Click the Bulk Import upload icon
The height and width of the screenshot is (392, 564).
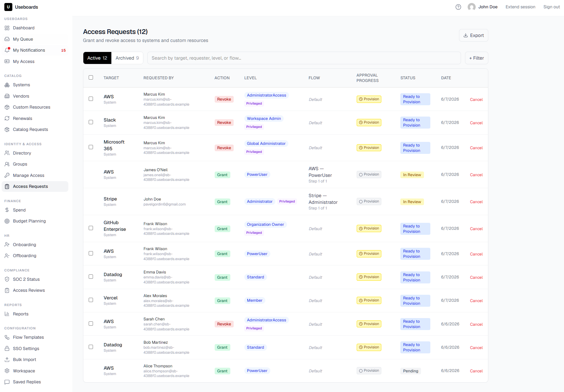click(x=7, y=360)
